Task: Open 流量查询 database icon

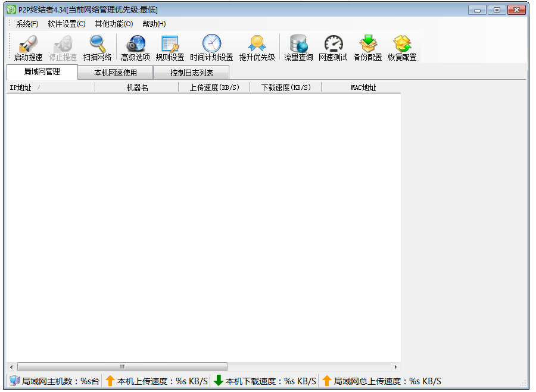Action: point(298,43)
